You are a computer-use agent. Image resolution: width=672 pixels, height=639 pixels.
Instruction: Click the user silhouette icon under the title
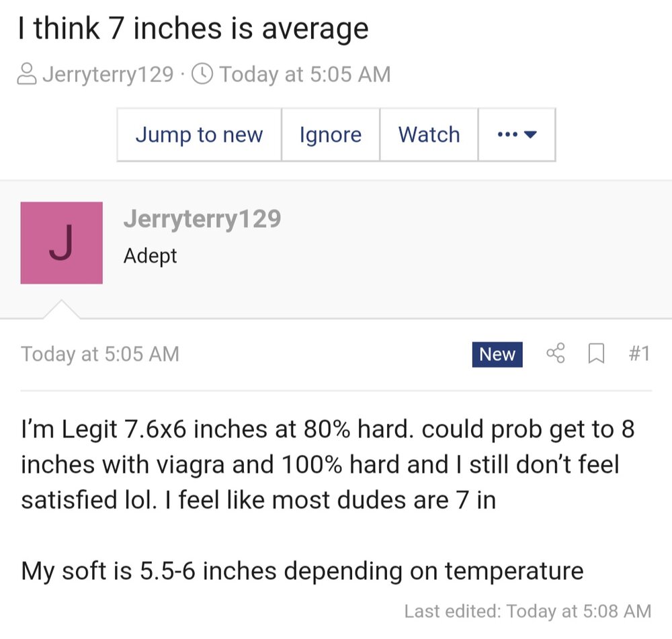26,73
